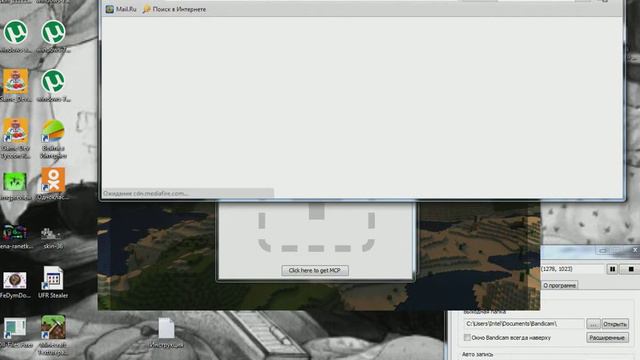Enable 'Окно Bandicam всегда наверху' checkbox
The height and width of the screenshot is (360, 640).
(467, 338)
